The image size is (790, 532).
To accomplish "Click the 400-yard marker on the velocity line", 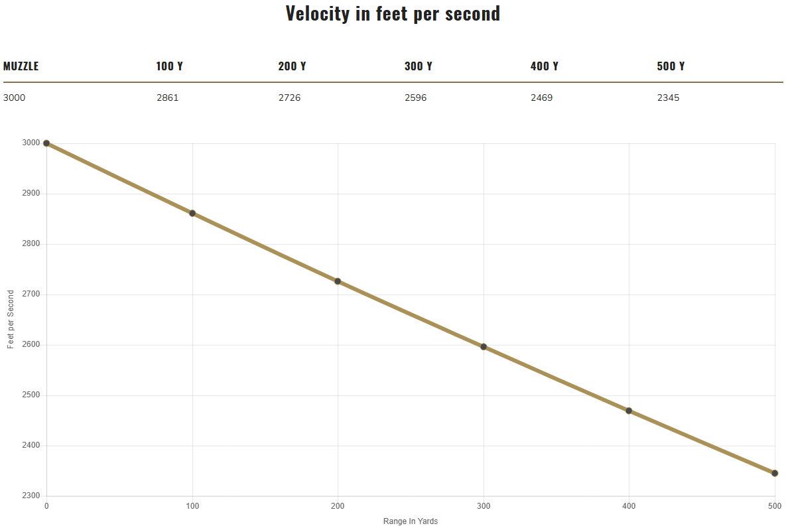I will point(629,411).
